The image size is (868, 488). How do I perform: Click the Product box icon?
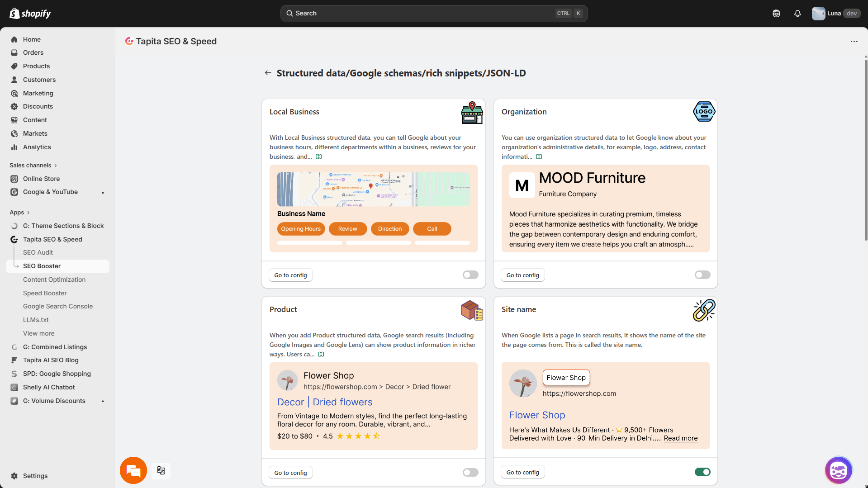(x=472, y=310)
